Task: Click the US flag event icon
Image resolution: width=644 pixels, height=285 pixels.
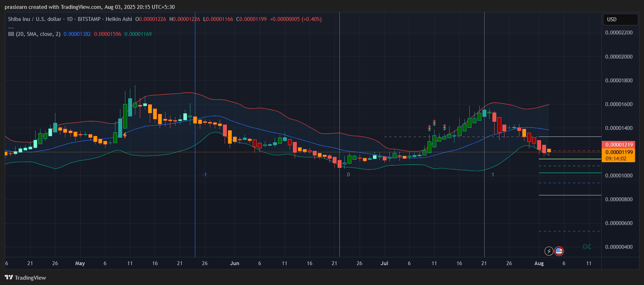Action: coord(559,251)
